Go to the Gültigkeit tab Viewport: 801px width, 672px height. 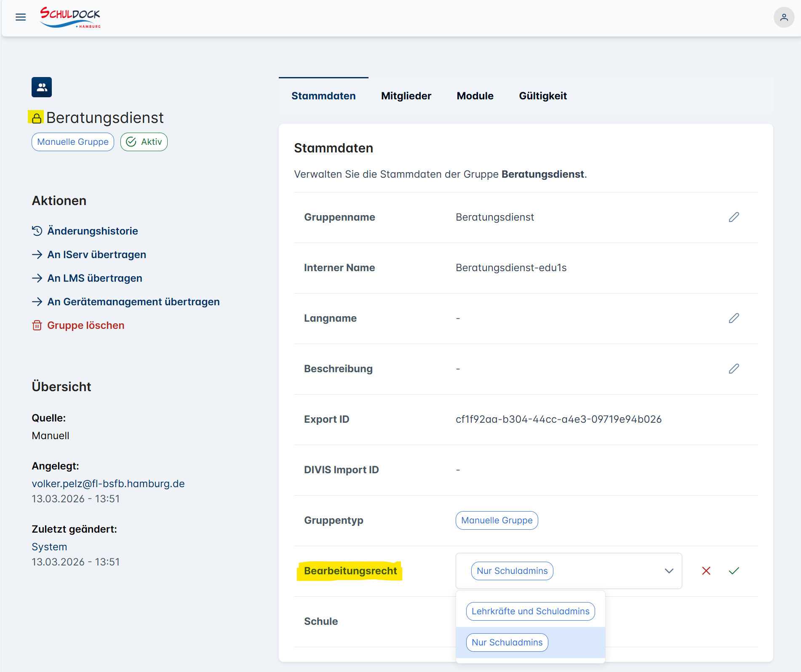(x=543, y=96)
